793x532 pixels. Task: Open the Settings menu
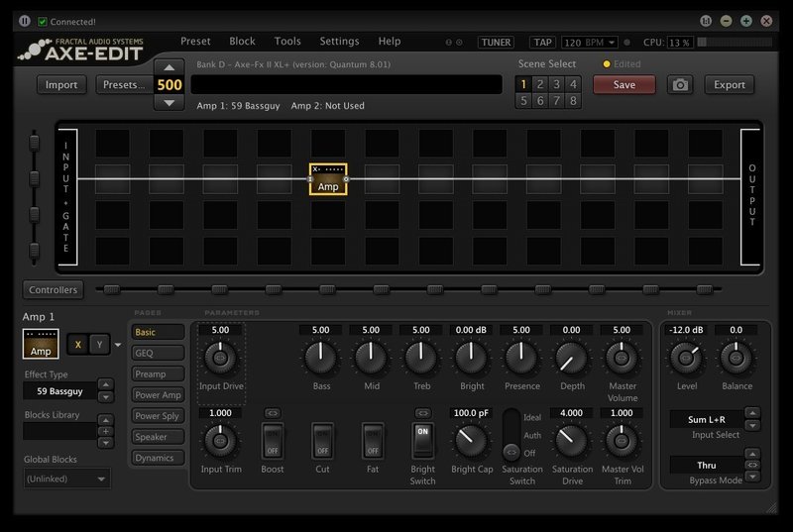339,42
